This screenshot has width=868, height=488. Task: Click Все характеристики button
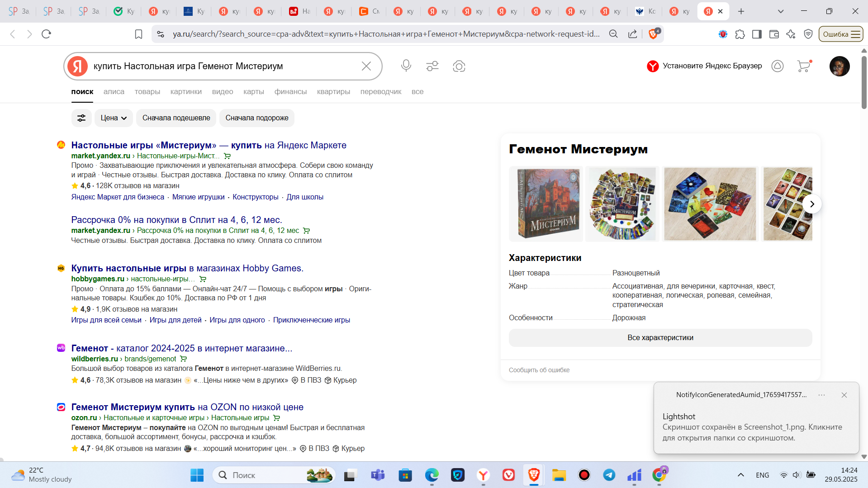660,338
